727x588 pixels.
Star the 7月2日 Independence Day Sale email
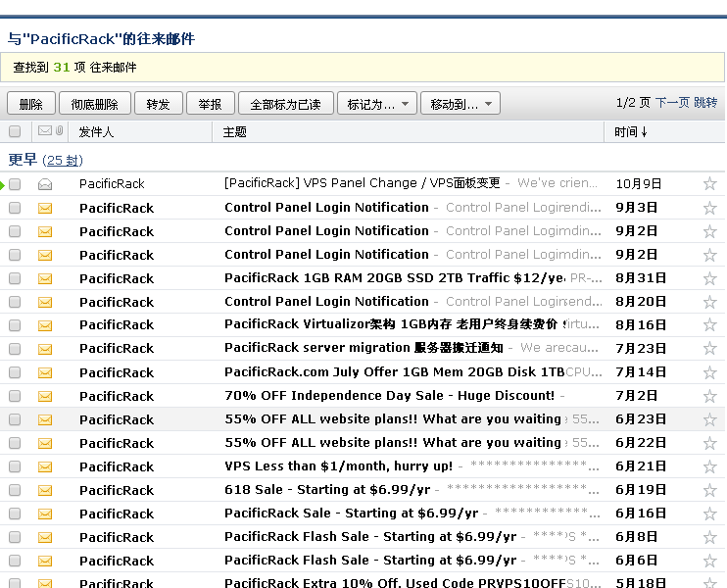click(709, 397)
